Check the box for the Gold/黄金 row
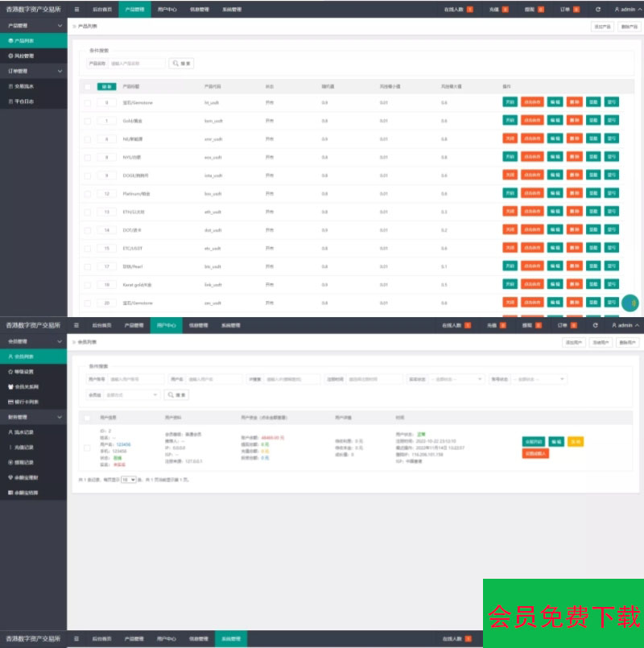644x648 pixels. [x=87, y=121]
